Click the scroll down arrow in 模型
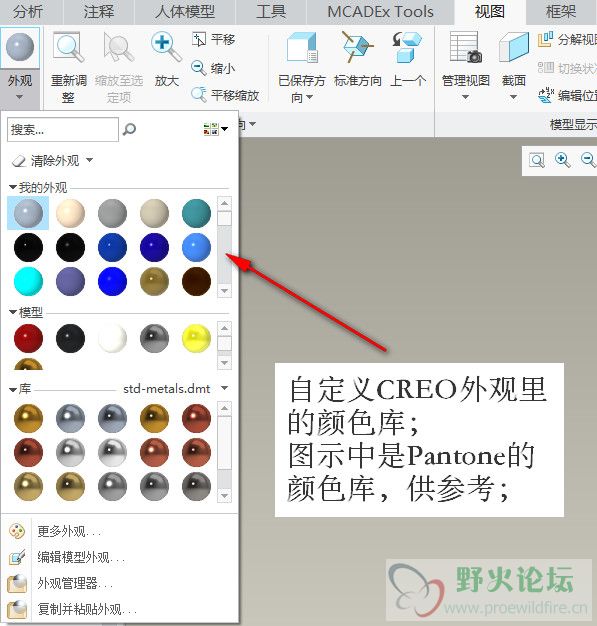Viewport: 597px width, 626px height. [224, 363]
